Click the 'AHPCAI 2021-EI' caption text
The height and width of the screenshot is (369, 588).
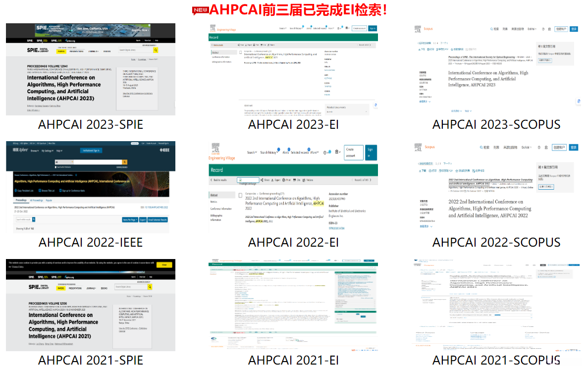[293, 360]
